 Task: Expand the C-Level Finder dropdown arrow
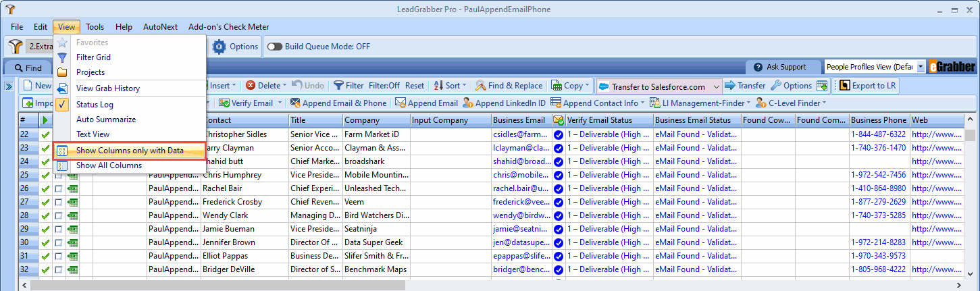point(824,103)
